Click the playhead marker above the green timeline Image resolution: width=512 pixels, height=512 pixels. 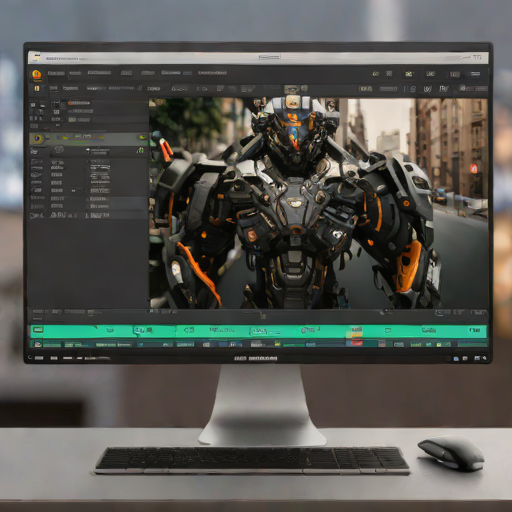coord(263,316)
